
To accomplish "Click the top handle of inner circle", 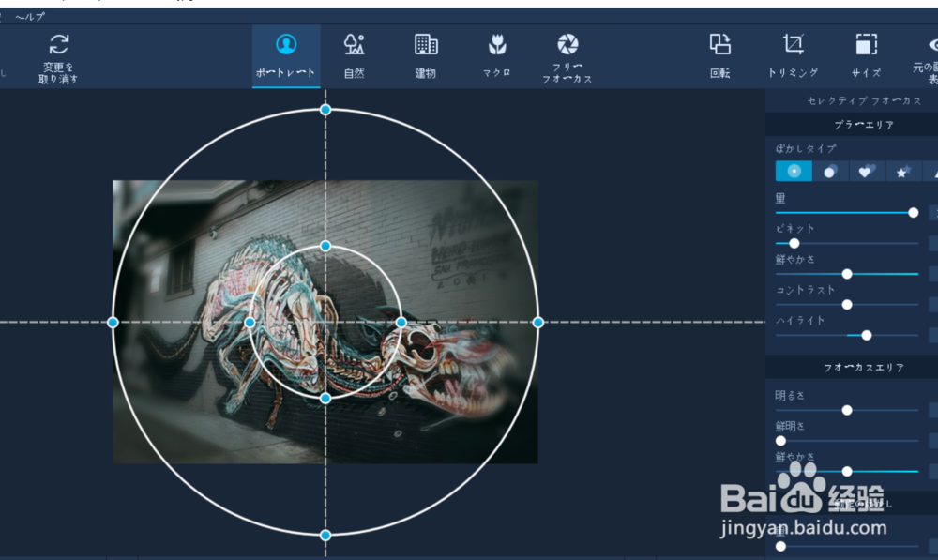I will tap(325, 246).
